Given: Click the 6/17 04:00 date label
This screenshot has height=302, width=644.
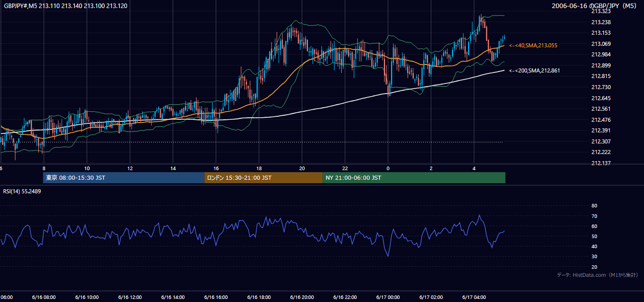Looking at the screenshot, I should (x=474, y=297).
